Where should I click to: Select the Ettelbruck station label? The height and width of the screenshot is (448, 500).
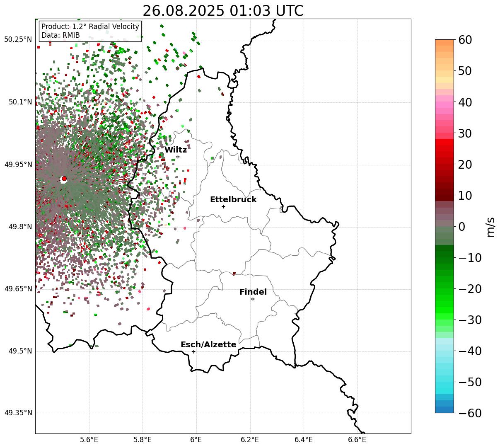point(233,200)
